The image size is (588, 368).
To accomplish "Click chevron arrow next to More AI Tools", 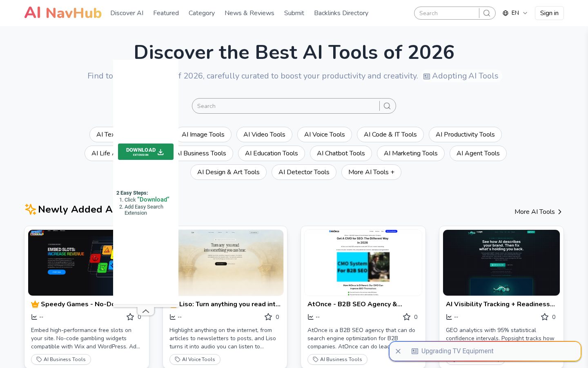I will [560, 212].
